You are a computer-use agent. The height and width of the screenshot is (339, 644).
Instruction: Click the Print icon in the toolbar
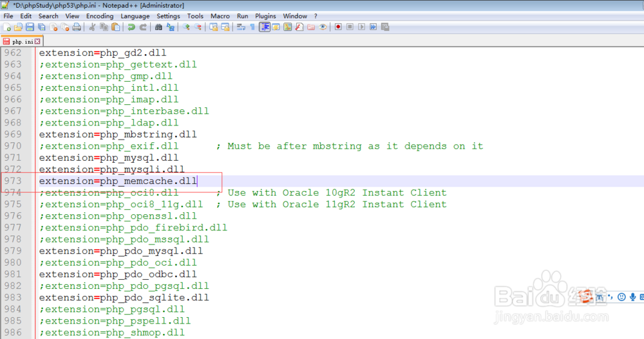point(77,27)
